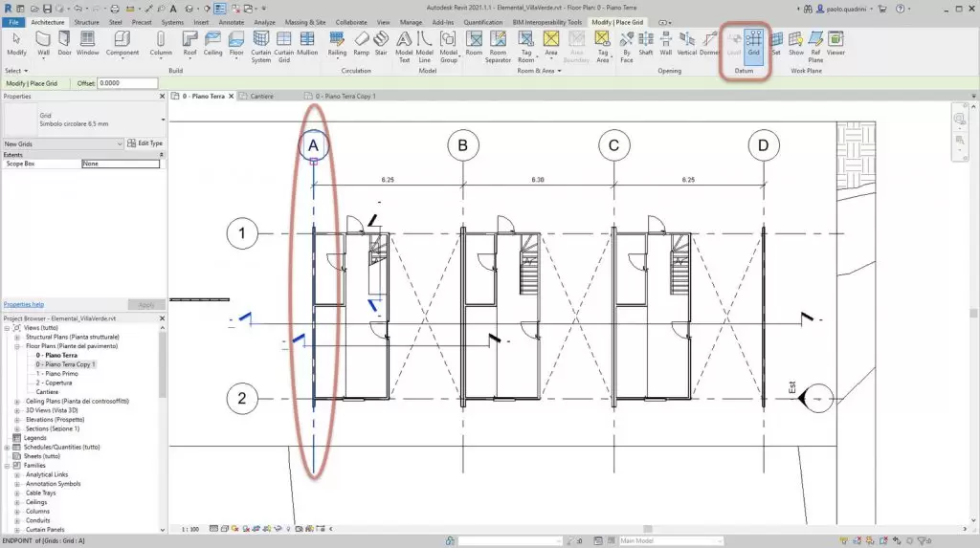Click the Offset input field
The image size is (980, 548).
[x=126, y=83]
